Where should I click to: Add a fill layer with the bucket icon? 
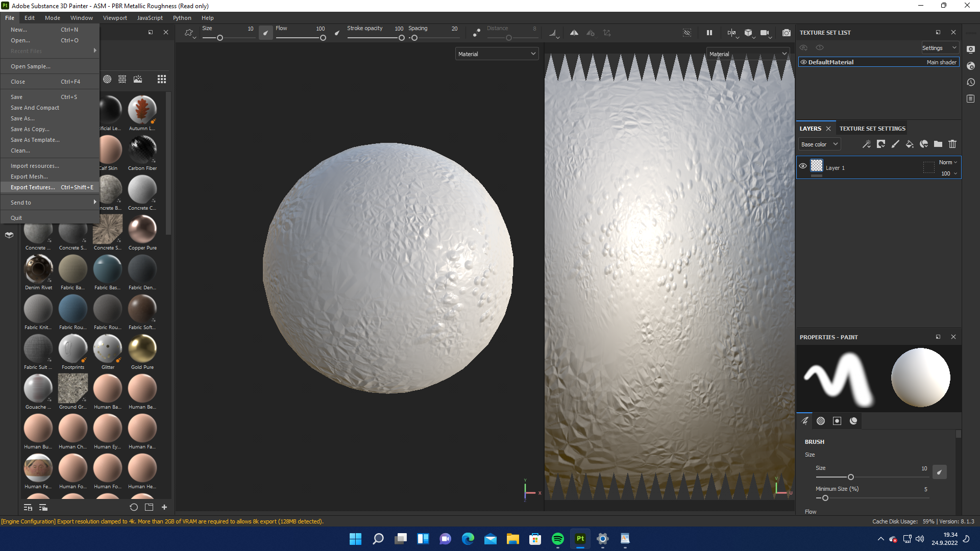(x=909, y=144)
